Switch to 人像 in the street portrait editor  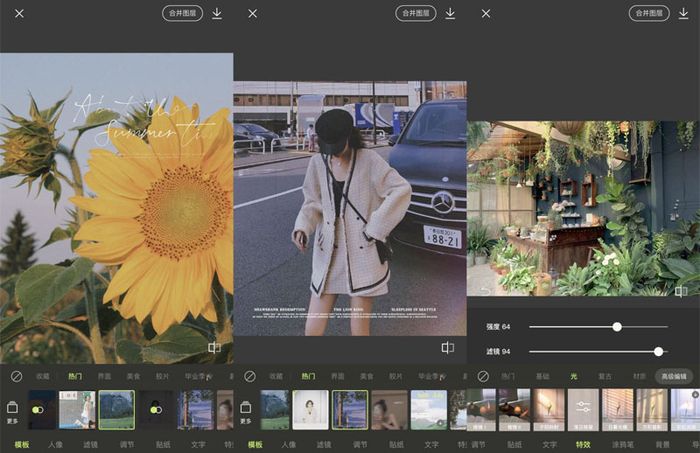tap(289, 444)
